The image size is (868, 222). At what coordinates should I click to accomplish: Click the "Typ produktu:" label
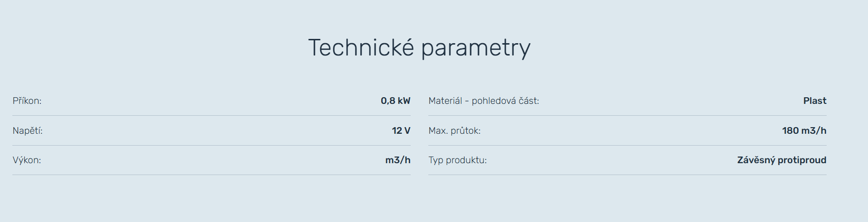pyautogui.click(x=457, y=160)
